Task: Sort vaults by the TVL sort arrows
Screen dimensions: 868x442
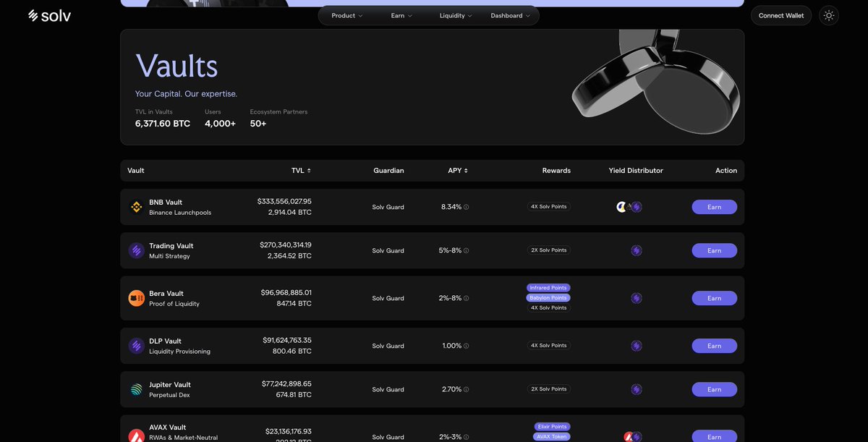Action: (309, 171)
